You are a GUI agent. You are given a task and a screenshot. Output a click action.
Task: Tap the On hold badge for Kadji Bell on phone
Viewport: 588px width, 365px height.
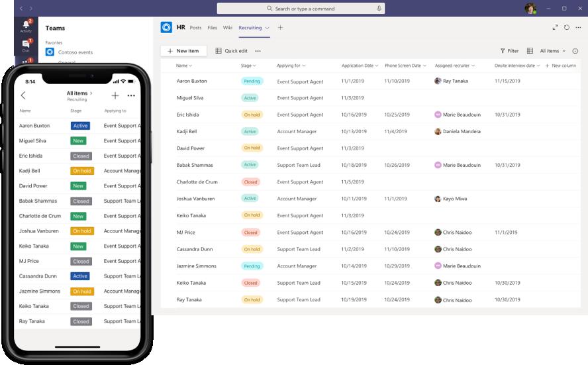[x=81, y=171]
